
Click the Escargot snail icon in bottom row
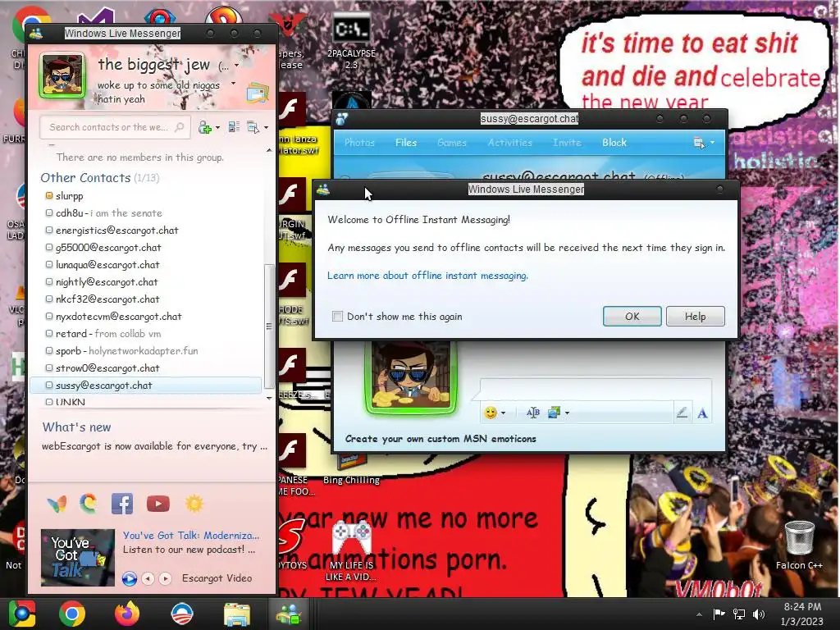pyautogui.click(x=89, y=504)
